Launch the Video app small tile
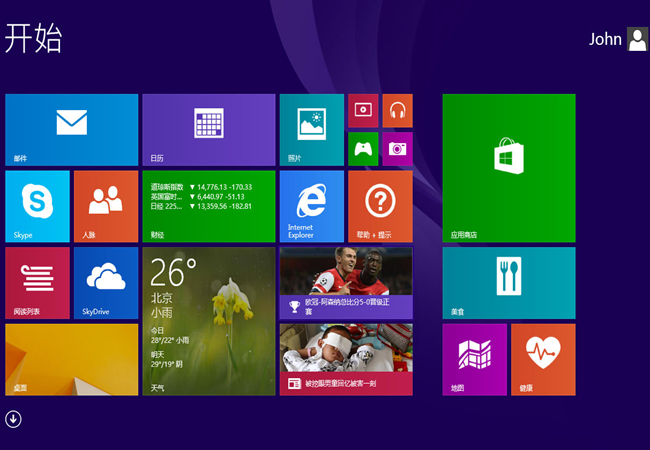The height and width of the screenshot is (450, 650). click(363, 111)
